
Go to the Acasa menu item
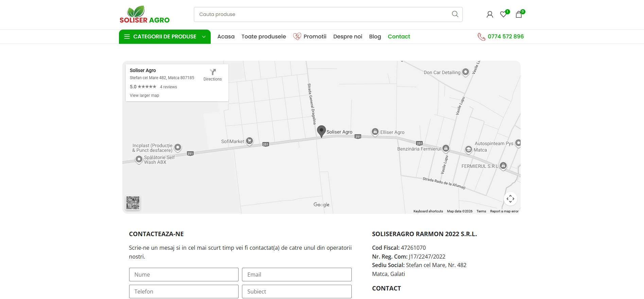coord(226,37)
